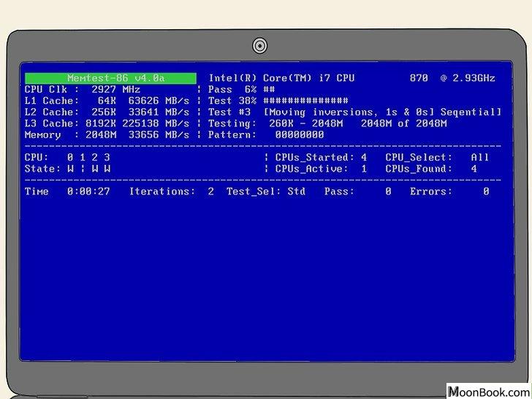532x399 pixels.
Task: Click the L2 Cache 256K 33641 MB/s line
Action: coord(107,113)
